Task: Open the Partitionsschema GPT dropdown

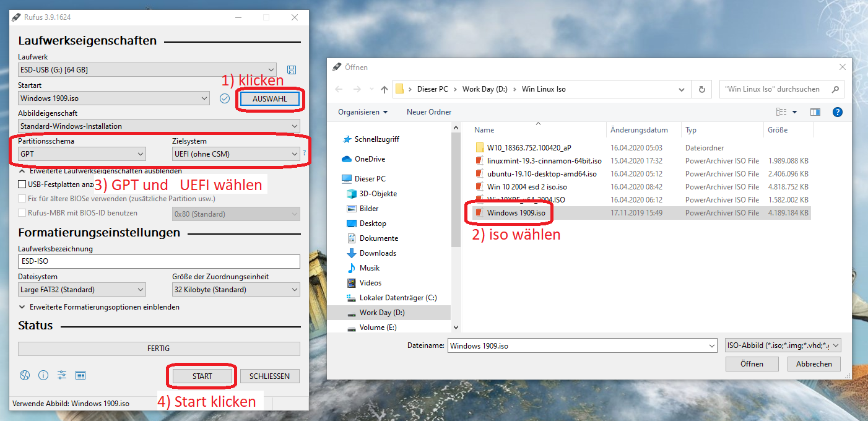Action: pyautogui.click(x=82, y=154)
